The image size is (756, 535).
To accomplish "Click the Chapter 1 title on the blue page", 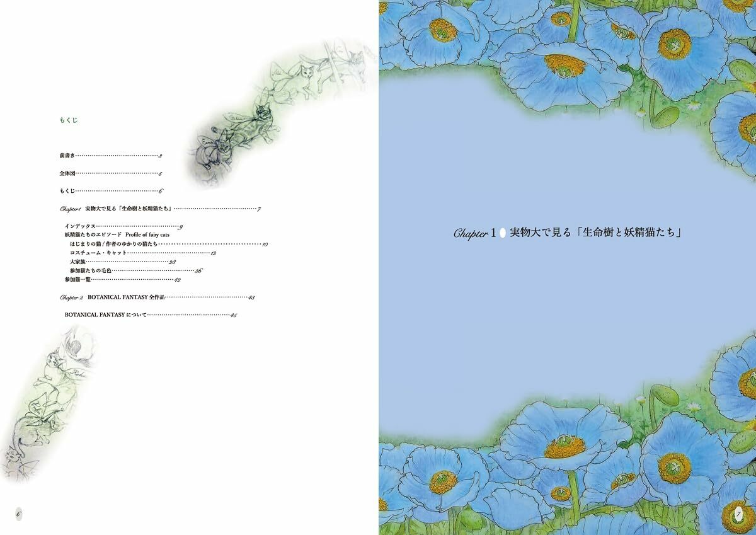I will (x=569, y=233).
